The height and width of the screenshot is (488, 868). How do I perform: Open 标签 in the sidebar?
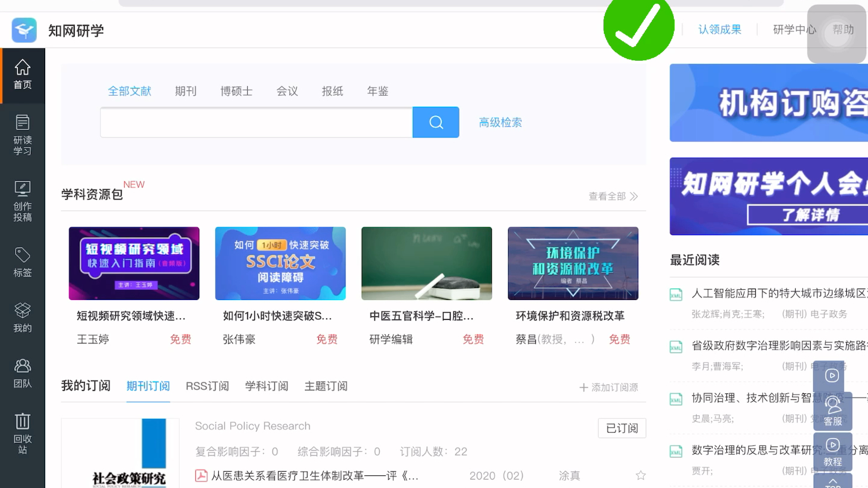click(x=22, y=262)
